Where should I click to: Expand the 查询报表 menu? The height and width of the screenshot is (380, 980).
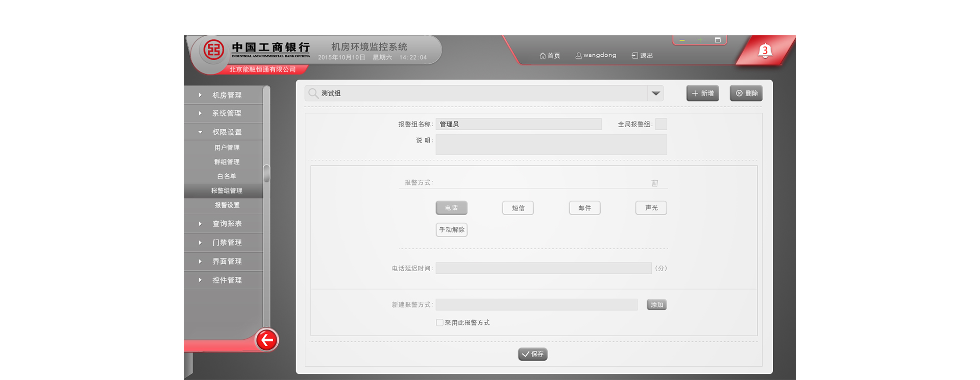224,224
